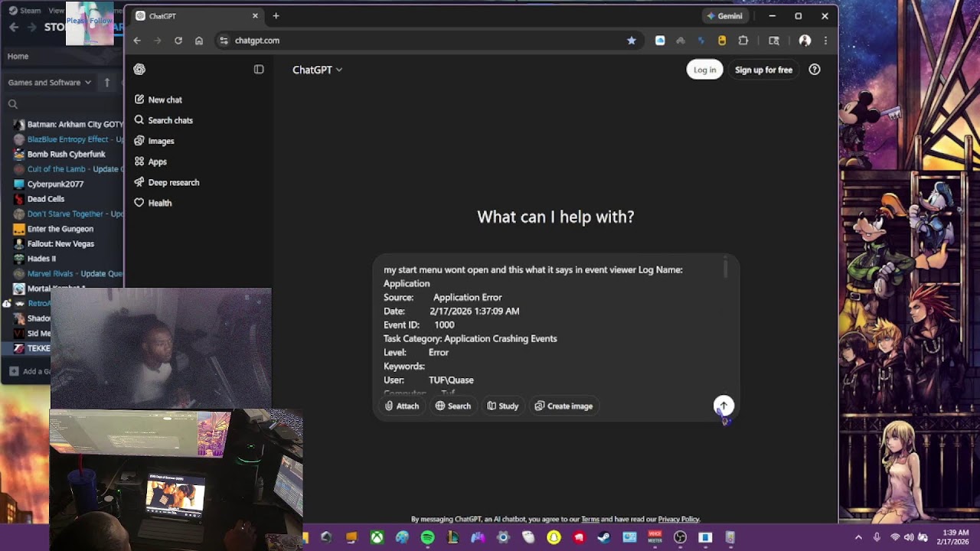Image resolution: width=980 pixels, height=551 pixels.
Task: Expand the ChatGPT model selector dropdown
Action: [317, 70]
